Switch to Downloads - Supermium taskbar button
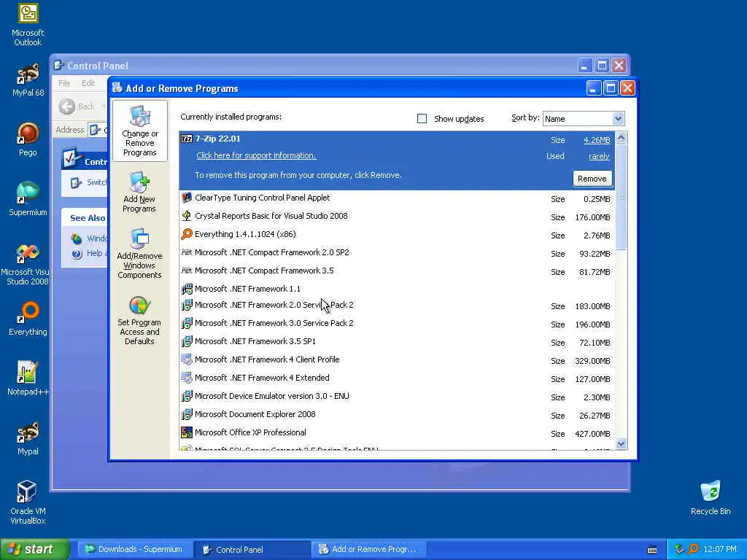747x560 pixels. tap(133, 550)
